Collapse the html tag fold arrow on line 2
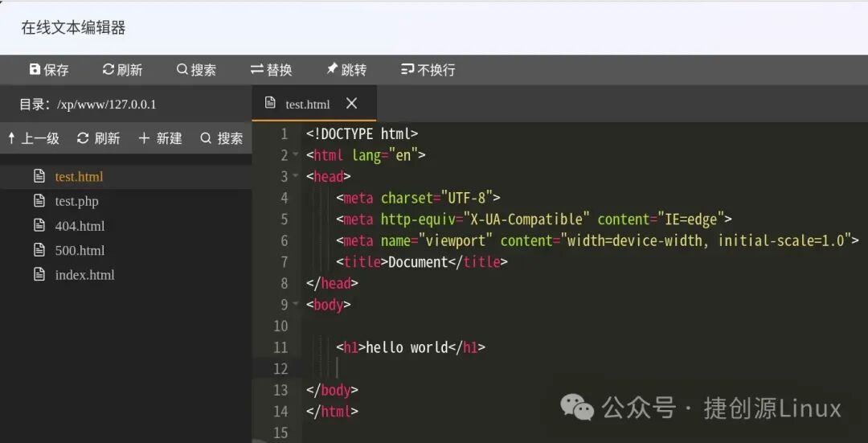 click(296, 154)
